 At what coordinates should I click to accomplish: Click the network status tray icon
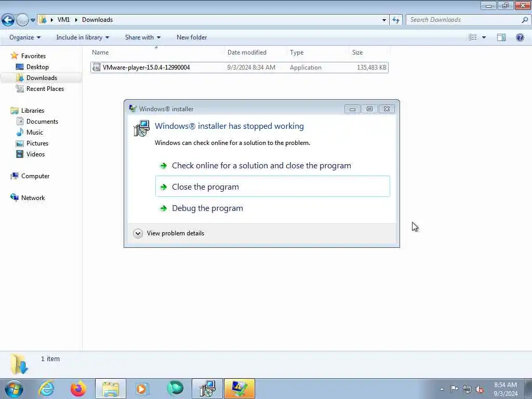pos(467,389)
